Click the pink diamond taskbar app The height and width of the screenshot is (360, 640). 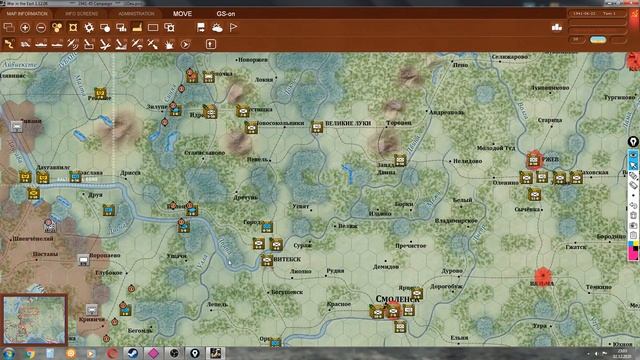pos(153,353)
